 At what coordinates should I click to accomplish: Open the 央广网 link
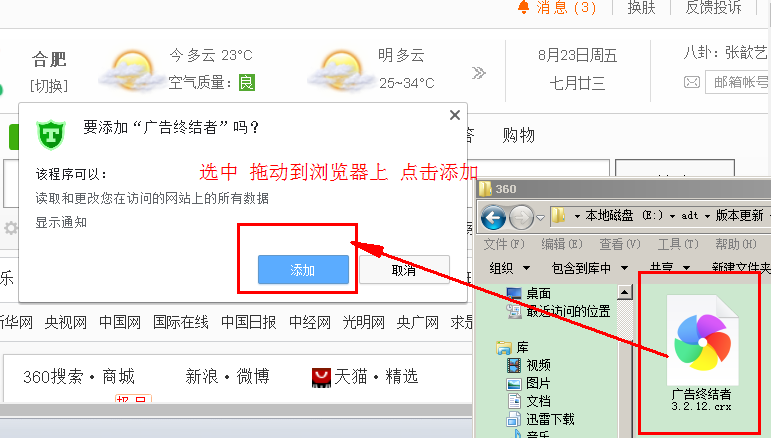coord(417,322)
